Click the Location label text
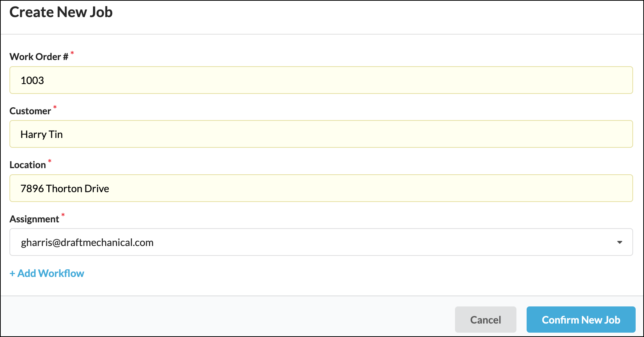This screenshot has width=644, height=337. tap(28, 165)
